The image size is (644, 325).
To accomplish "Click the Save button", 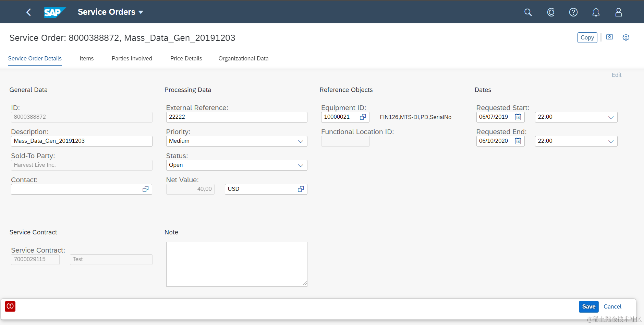I will pyautogui.click(x=589, y=306).
